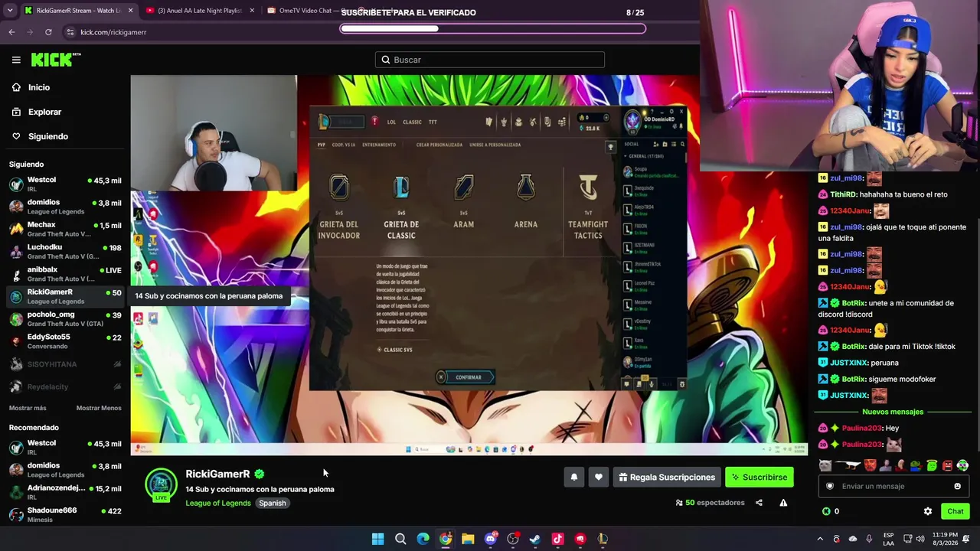Select the green frog quick emote
The height and width of the screenshot is (551, 980).
[x=916, y=465]
